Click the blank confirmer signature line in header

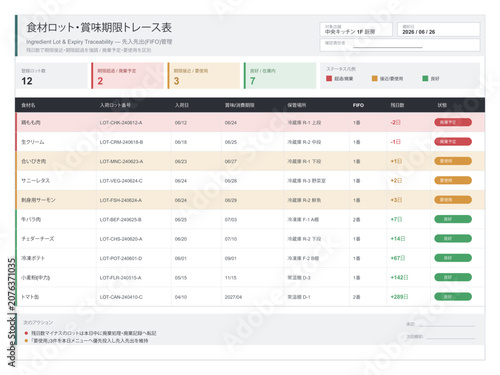(x=388, y=47)
